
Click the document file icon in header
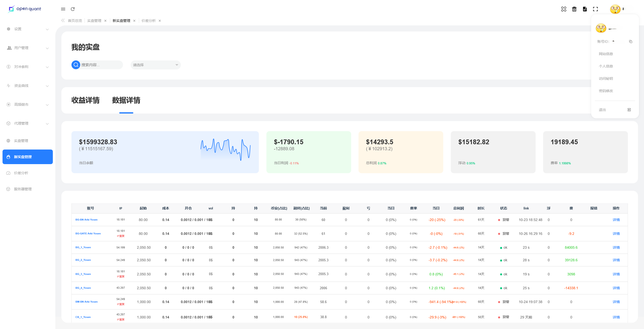coord(585,9)
